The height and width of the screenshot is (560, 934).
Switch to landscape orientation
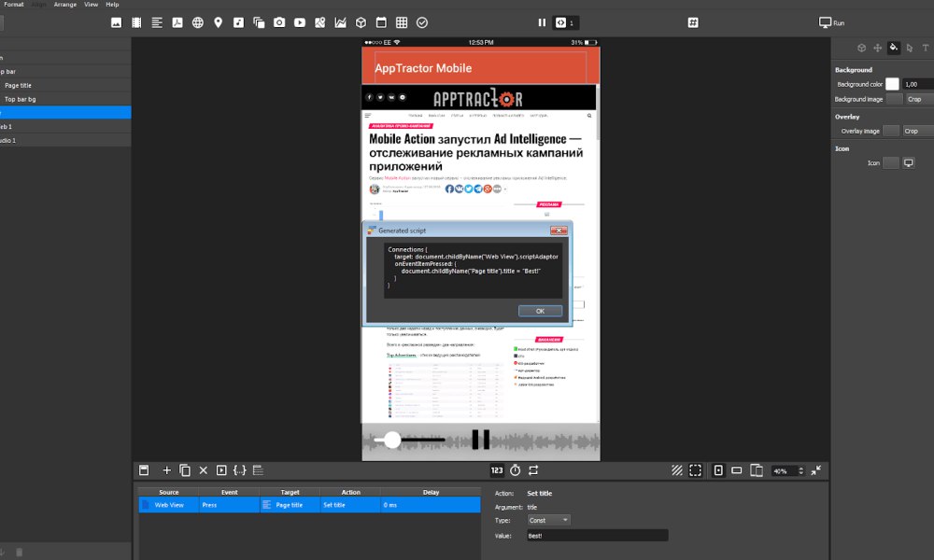point(737,470)
